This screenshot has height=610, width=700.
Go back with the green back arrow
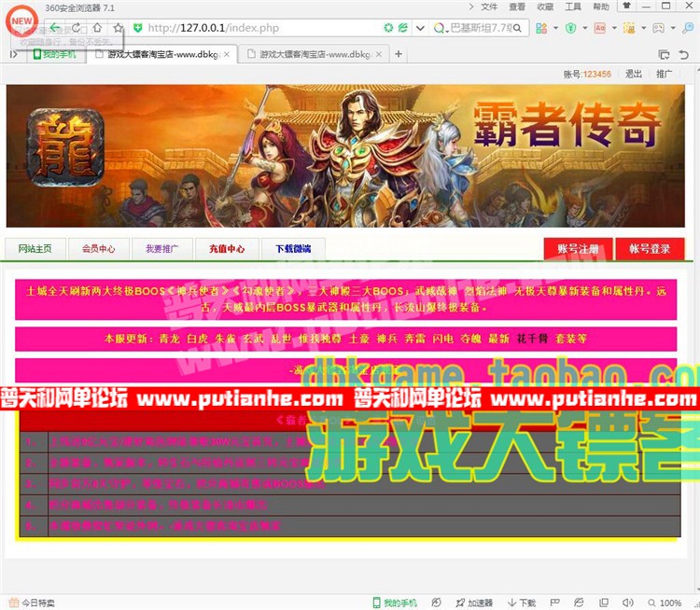click(55, 28)
